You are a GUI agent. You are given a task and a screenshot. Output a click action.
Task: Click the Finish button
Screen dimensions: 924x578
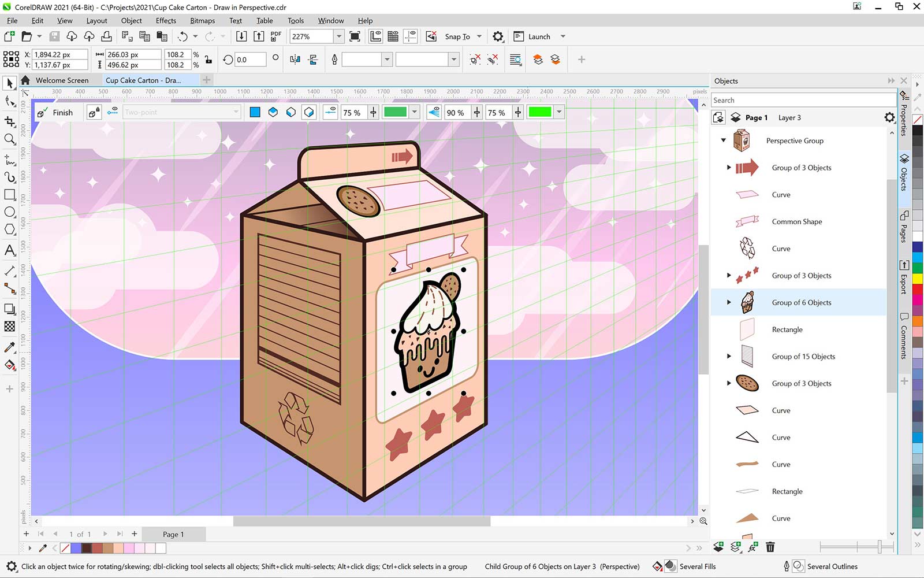pos(62,112)
